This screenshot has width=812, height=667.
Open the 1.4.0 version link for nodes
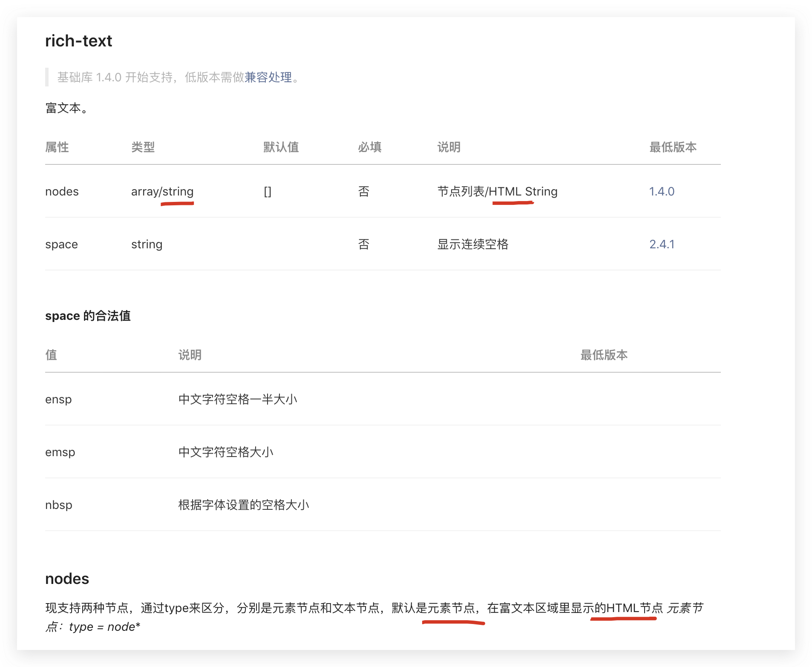(x=662, y=192)
